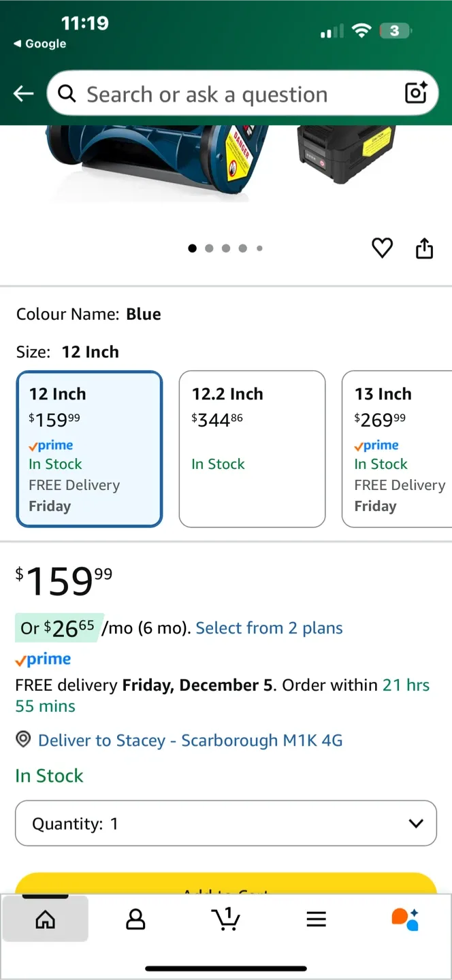
Task: Tap the location pin icon
Action: 24,740
